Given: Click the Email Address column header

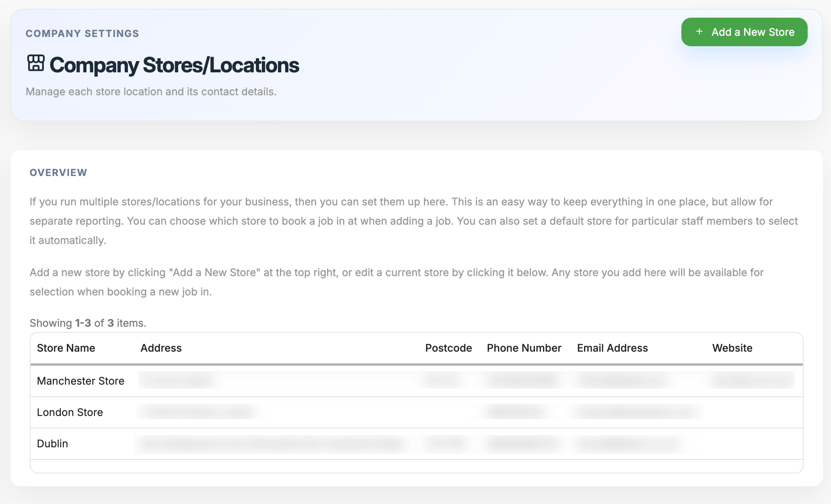Looking at the screenshot, I should 612,348.
